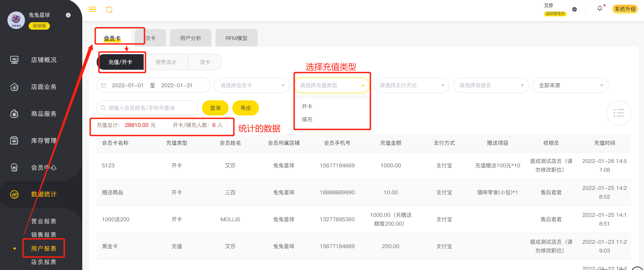Open 营业报表 submenu
Image resolution: width=644 pixels, height=270 pixels.
[44, 221]
